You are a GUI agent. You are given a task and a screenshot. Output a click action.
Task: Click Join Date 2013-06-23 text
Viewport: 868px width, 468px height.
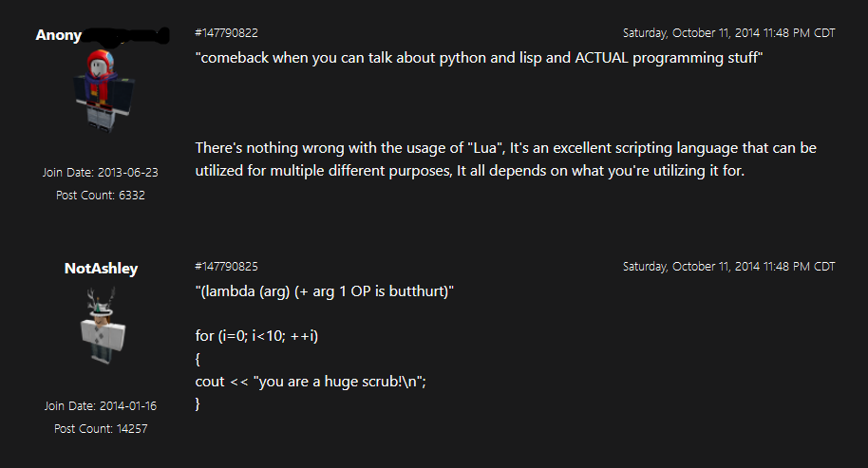[101, 173]
